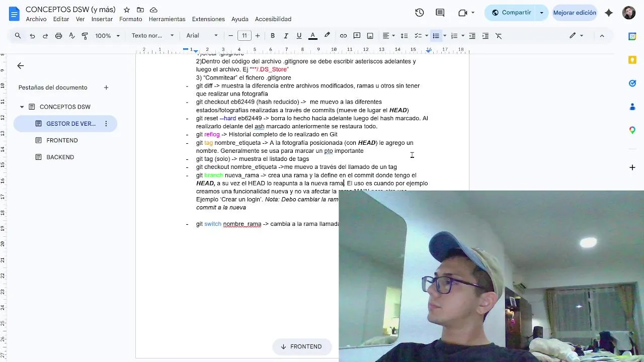Viewport: 644px width, 362px height.
Task: Click the account profile picture
Action: (x=629, y=13)
